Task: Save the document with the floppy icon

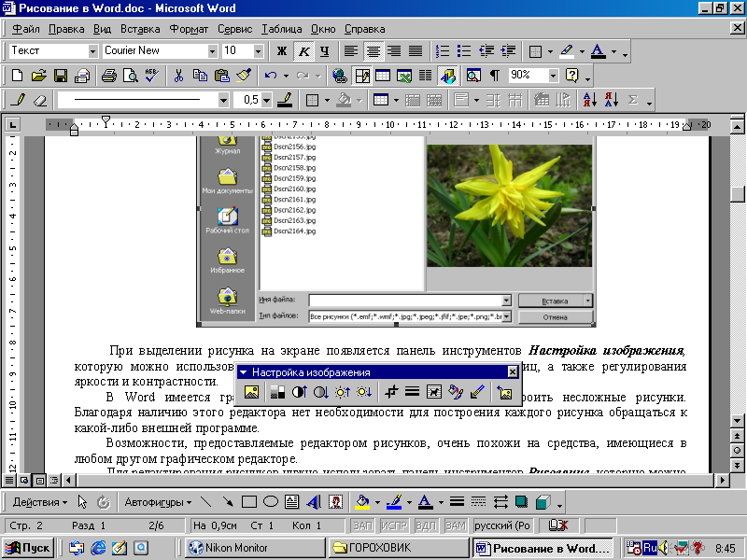Action: coord(61,76)
